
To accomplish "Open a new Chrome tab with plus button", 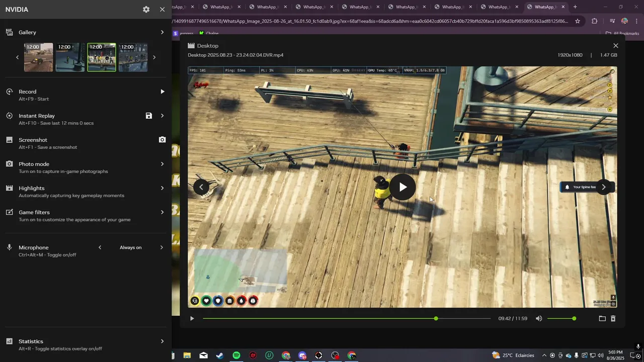I will click(x=575, y=7).
